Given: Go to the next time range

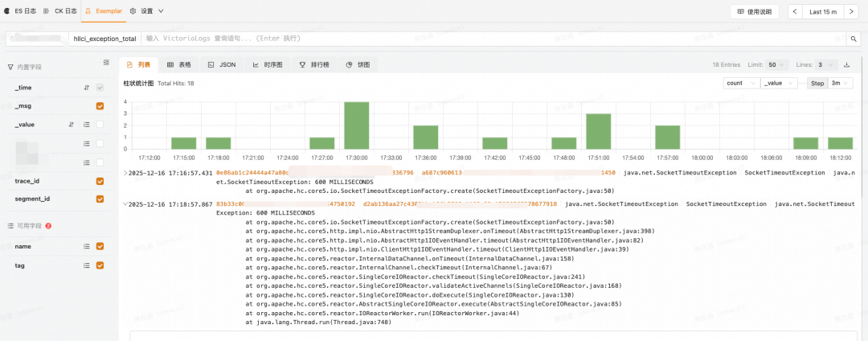Looking at the screenshot, I should [851, 11].
